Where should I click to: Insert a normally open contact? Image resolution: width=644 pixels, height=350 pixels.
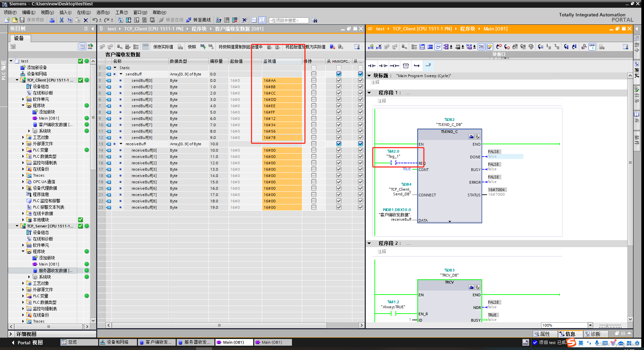click(371, 66)
